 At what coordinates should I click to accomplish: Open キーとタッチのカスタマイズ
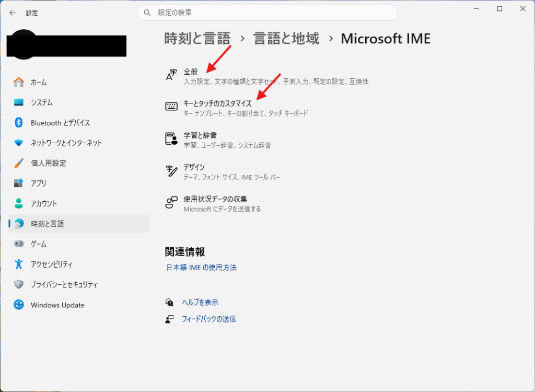pyautogui.click(x=237, y=108)
